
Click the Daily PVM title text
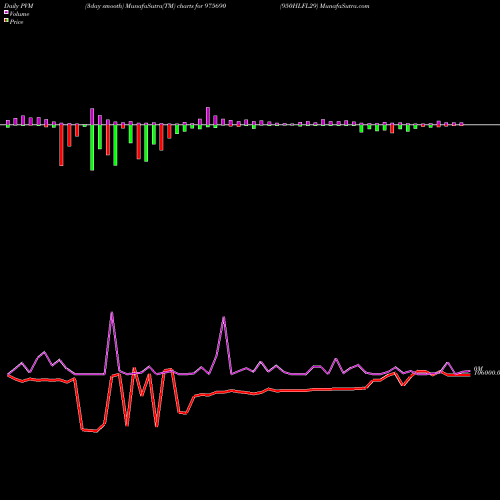pyautogui.click(x=19, y=6)
